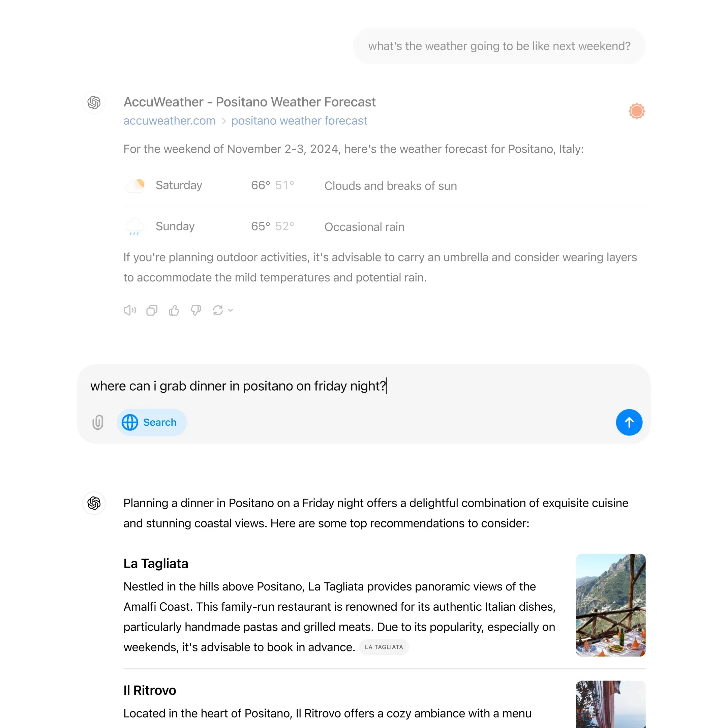728x728 pixels.
Task: Expand LA TAGLIATA source citation
Action: tap(384, 647)
